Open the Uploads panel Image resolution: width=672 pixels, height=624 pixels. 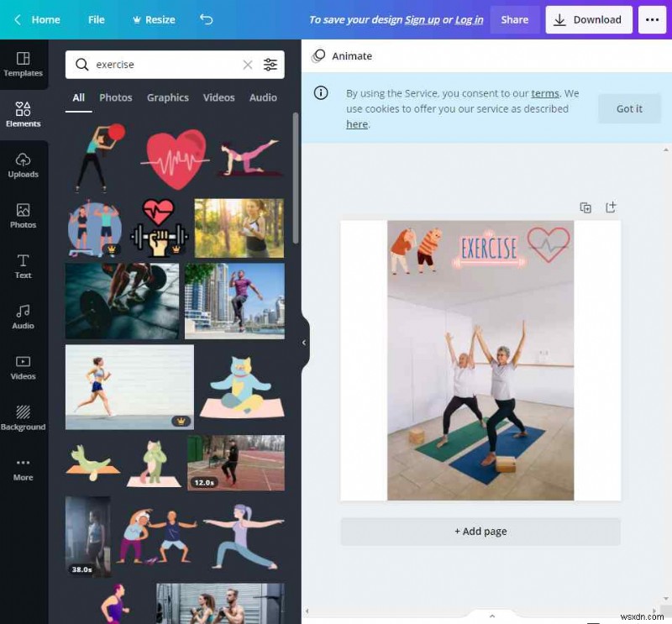24,165
